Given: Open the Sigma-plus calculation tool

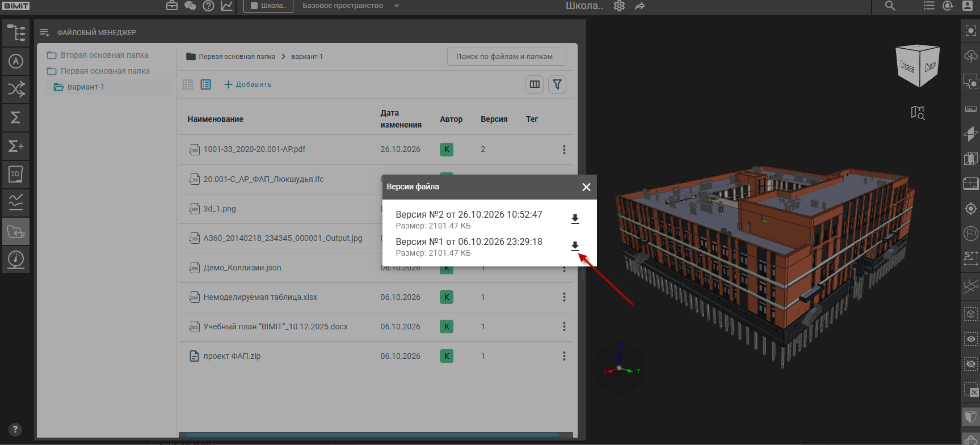Looking at the screenshot, I should pos(16,146).
